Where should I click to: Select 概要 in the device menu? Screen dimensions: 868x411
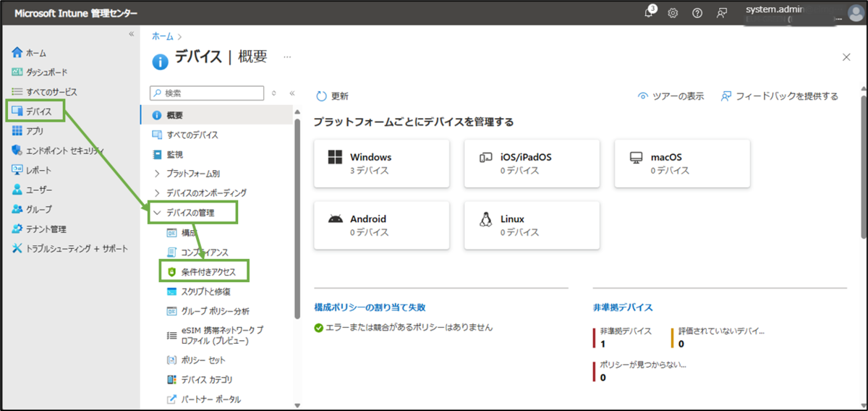click(x=216, y=115)
